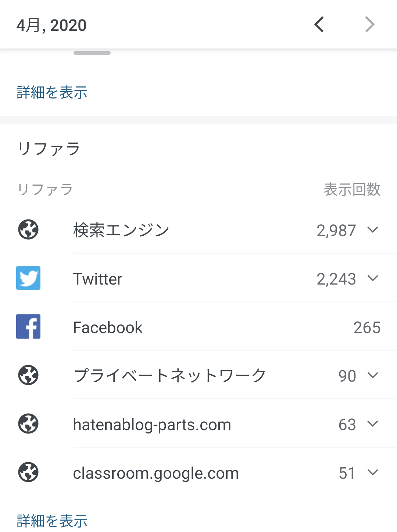Select the Twitter referrer label
The width and height of the screenshot is (397, 532).
click(x=97, y=279)
